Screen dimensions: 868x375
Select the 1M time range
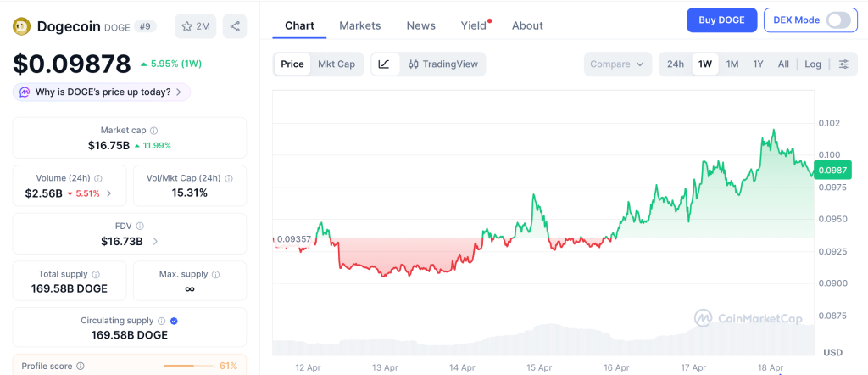click(x=732, y=64)
